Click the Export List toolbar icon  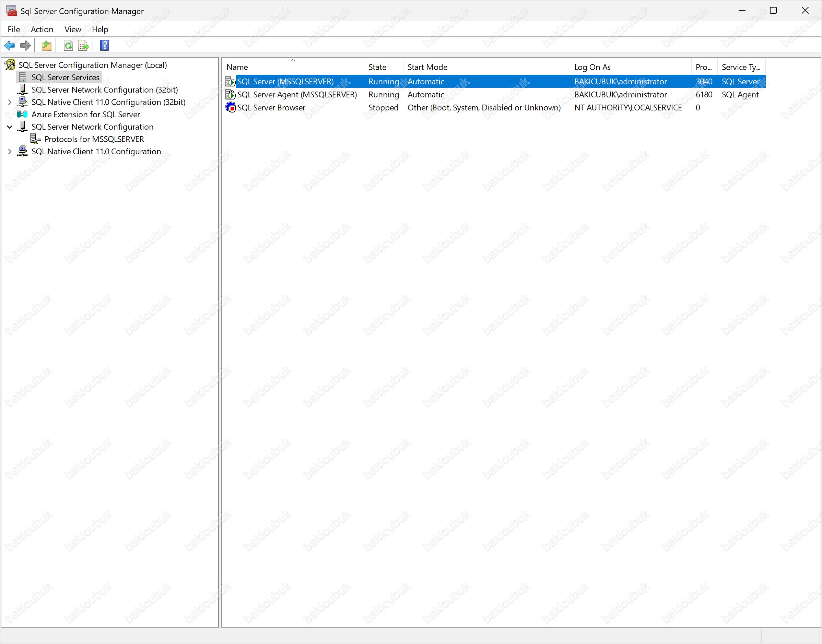[83, 46]
